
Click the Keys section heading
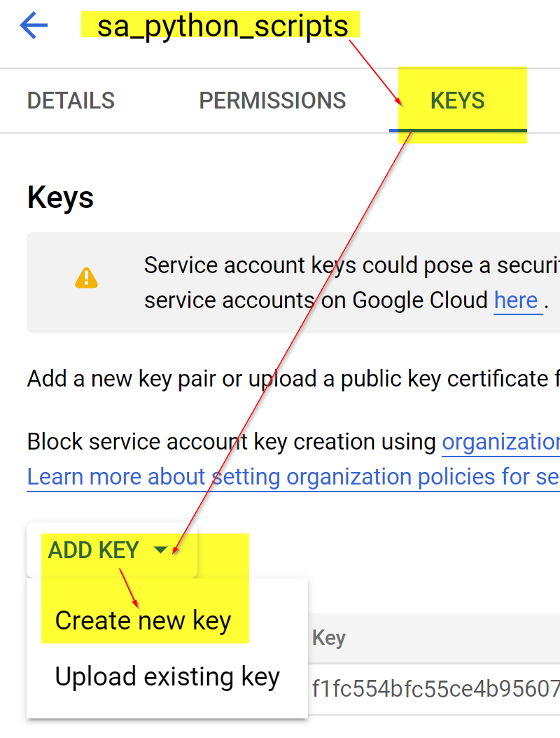60,198
